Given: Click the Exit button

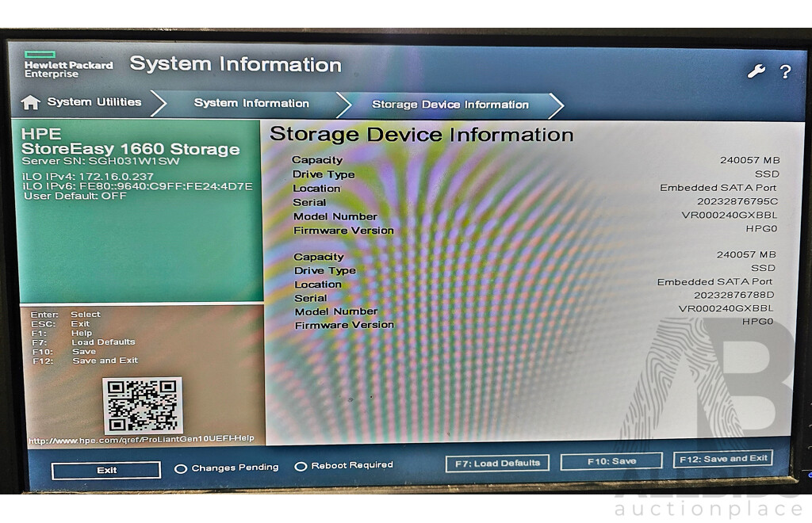Looking at the screenshot, I should tap(106, 470).
